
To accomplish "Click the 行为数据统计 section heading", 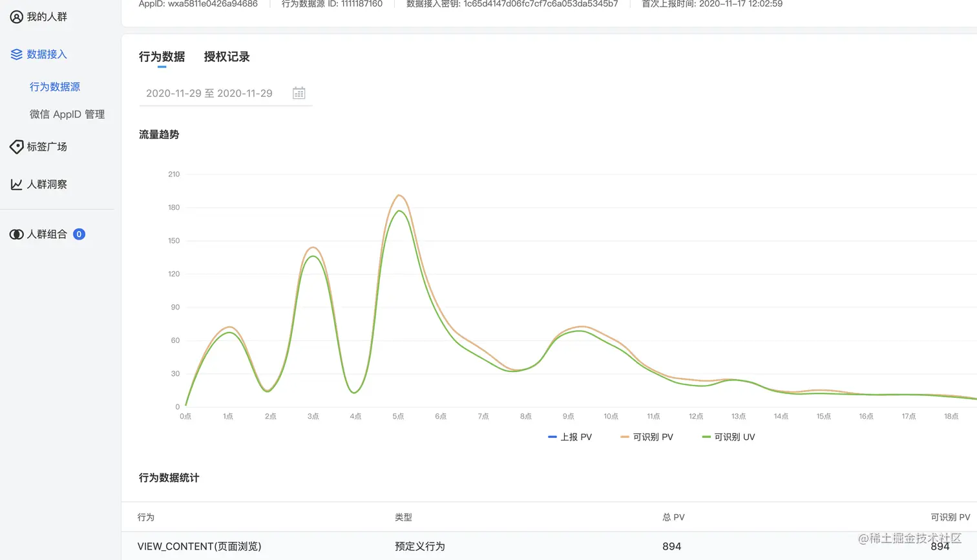I will click(169, 478).
